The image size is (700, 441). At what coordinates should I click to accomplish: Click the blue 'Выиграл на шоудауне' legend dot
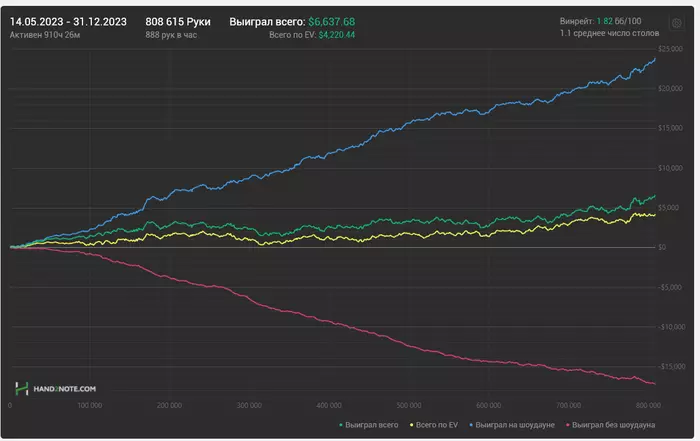(472, 425)
